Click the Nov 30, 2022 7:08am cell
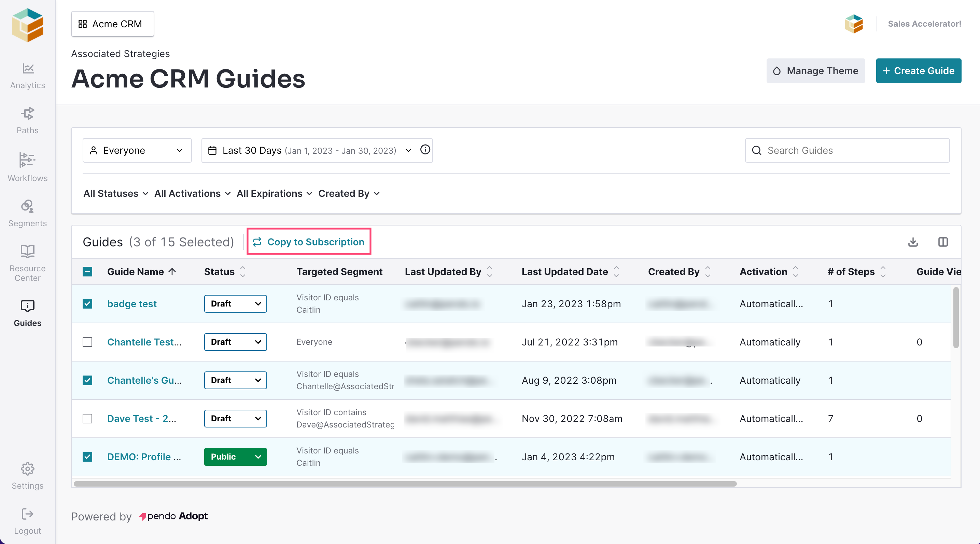This screenshot has height=544, width=980. coord(572,418)
